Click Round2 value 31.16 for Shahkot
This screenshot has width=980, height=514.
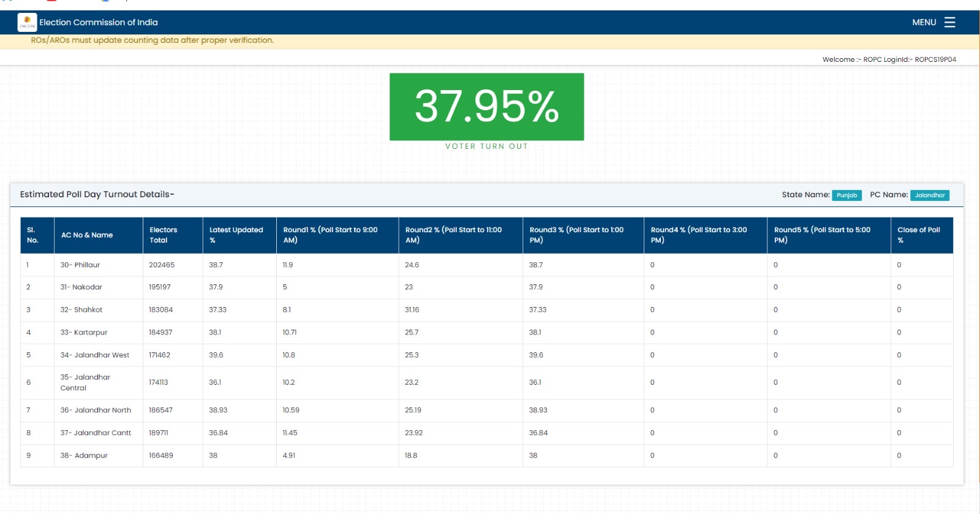412,309
